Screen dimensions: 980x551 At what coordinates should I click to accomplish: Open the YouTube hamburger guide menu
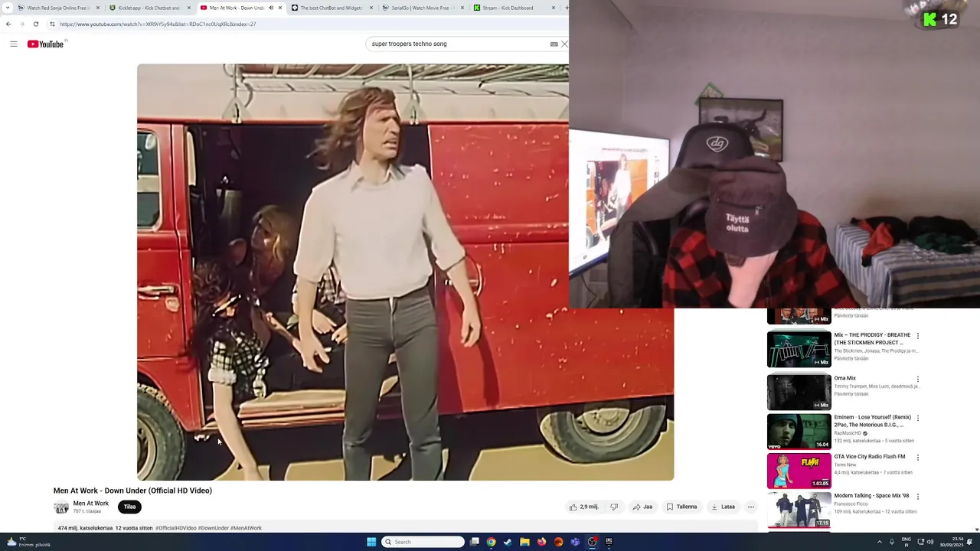13,44
